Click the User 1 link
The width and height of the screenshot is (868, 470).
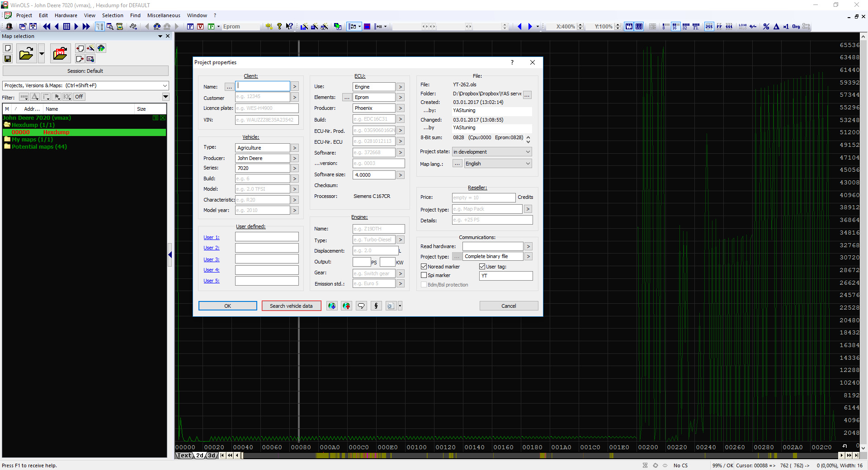pyautogui.click(x=211, y=237)
